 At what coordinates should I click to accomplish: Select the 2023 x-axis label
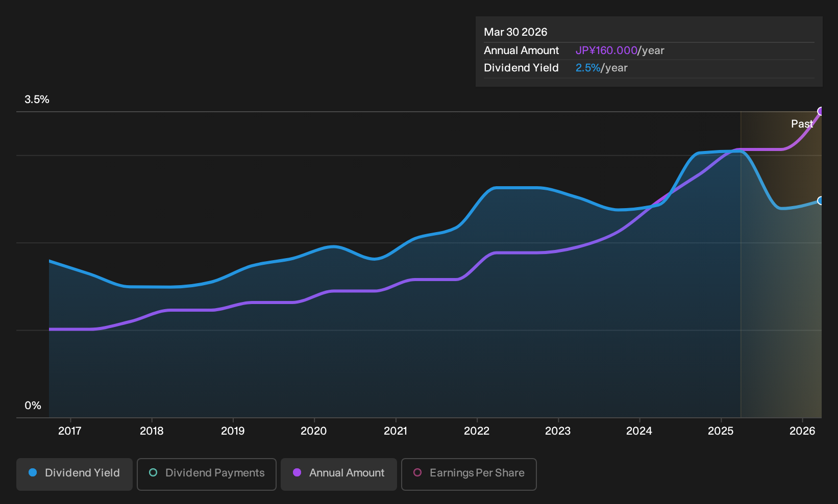click(x=558, y=431)
